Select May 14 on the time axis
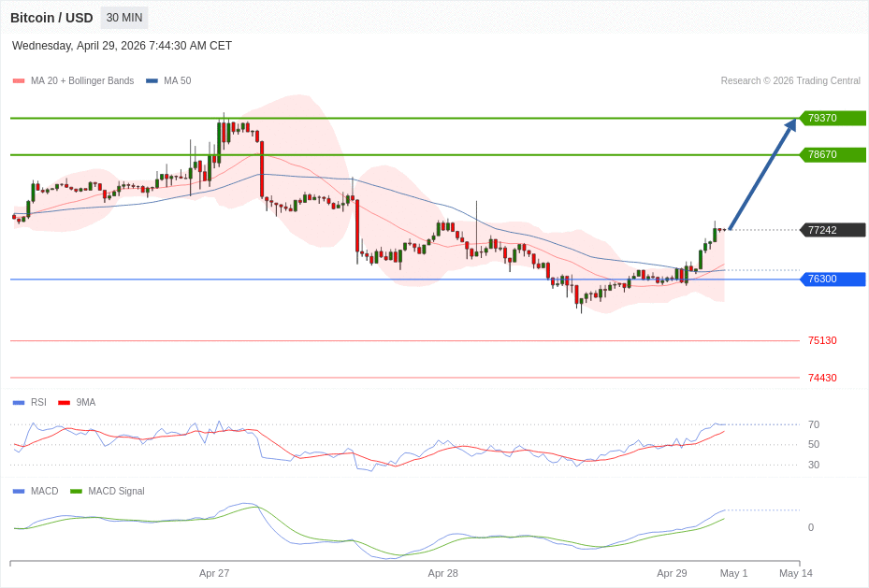 point(796,573)
